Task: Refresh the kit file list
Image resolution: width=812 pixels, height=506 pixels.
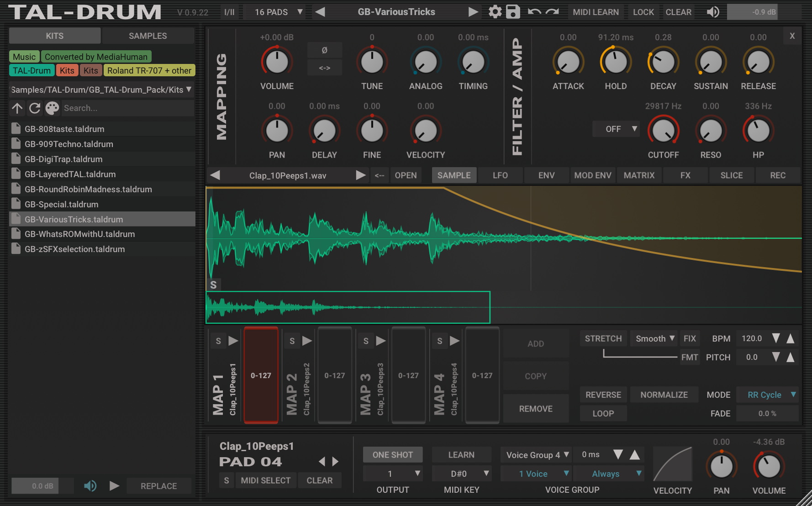Action: click(x=35, y=108)
